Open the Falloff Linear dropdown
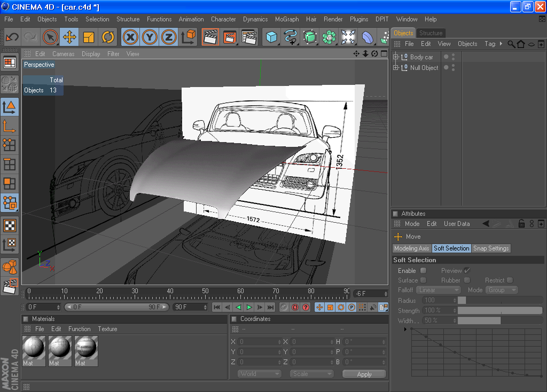The image size is (547, 392). click(x=439, y=290)
